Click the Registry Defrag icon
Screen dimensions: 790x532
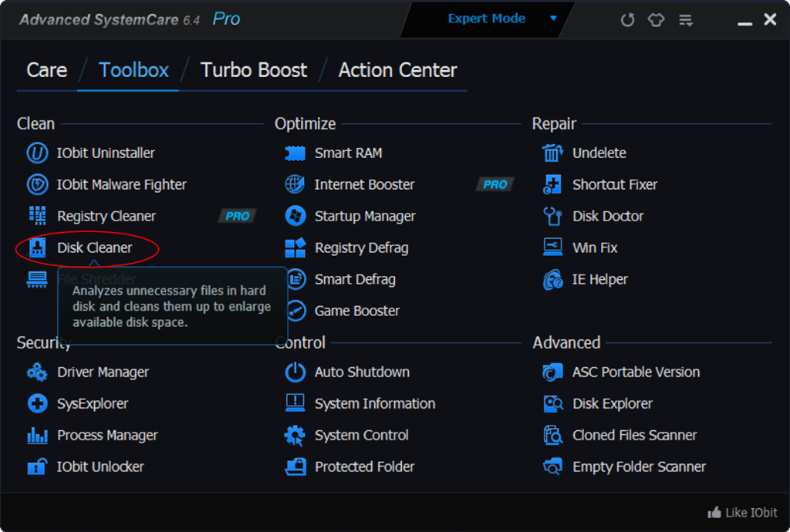295,247
